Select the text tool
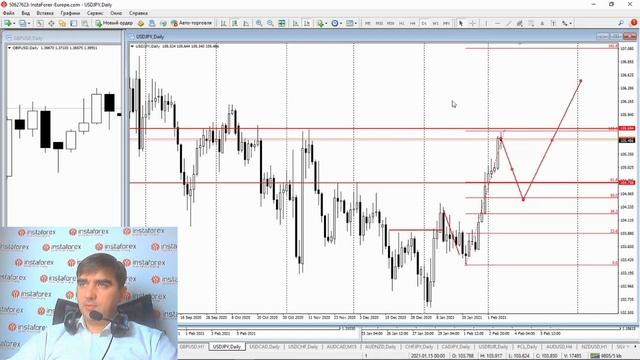 pyautogui.click(x=542, y=23)
